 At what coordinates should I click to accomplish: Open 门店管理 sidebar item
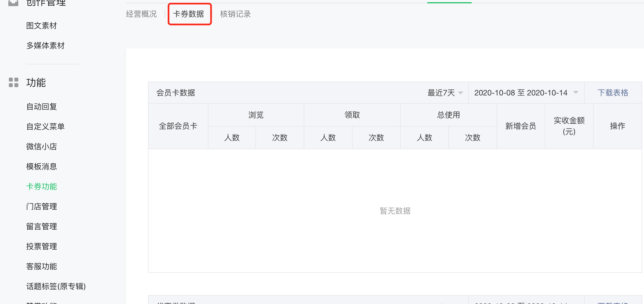(x=42, y=206)
